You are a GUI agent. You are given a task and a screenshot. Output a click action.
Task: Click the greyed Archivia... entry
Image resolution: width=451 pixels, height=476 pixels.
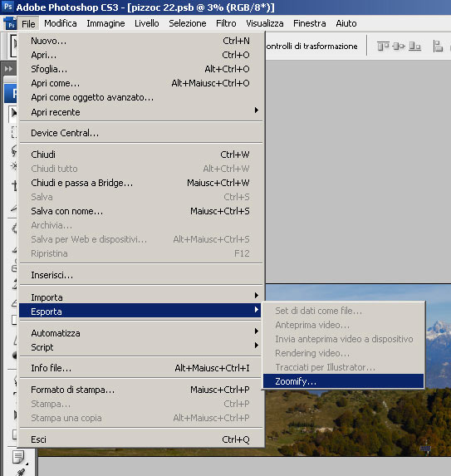(140, 225)
